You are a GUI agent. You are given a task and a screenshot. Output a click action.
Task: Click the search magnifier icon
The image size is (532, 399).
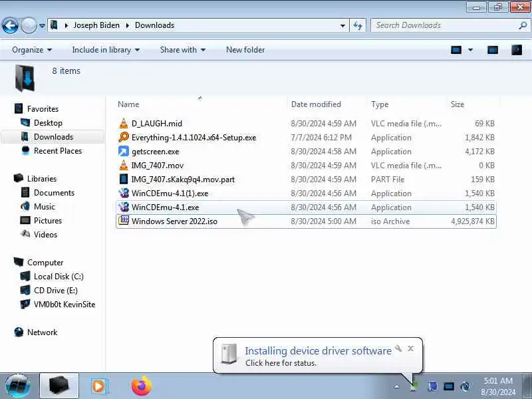click(x=523, y=25)
